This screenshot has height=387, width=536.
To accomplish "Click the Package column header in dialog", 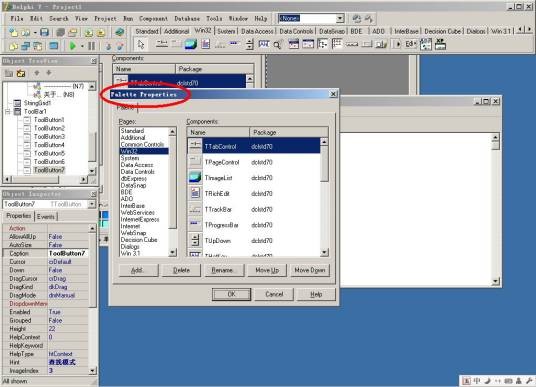I will (x=289, y=132).
